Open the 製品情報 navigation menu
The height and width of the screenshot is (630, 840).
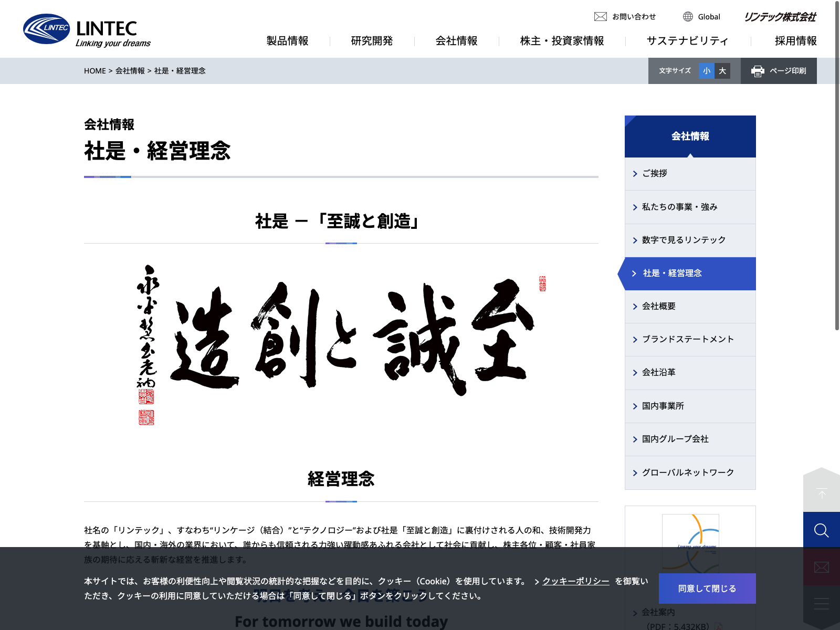tap(287, 41)
